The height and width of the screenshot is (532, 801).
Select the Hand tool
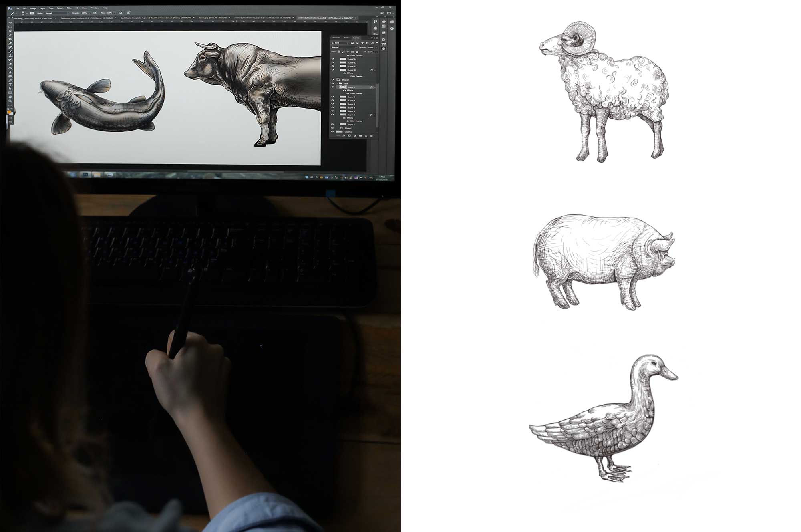click(x=10, y=97)
